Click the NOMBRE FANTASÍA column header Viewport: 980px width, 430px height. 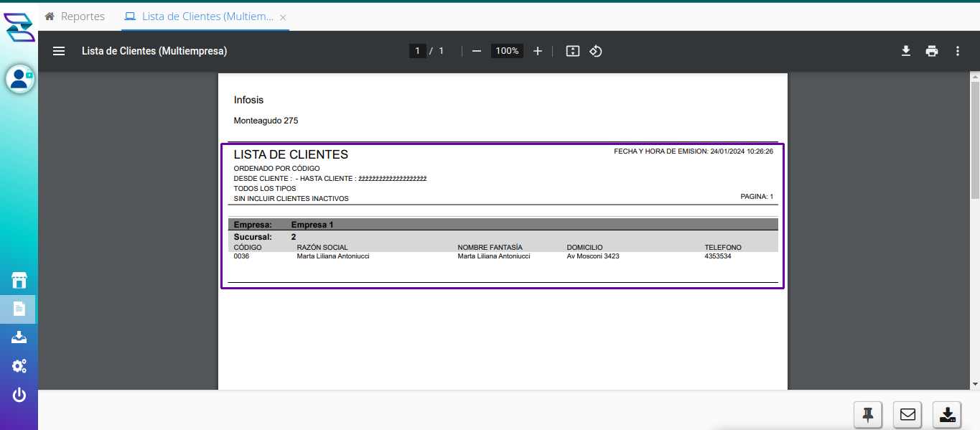coord(490,248)
